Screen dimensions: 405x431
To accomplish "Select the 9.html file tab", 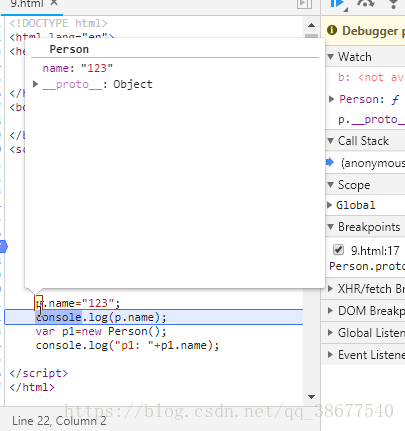I will click(27, 3).
